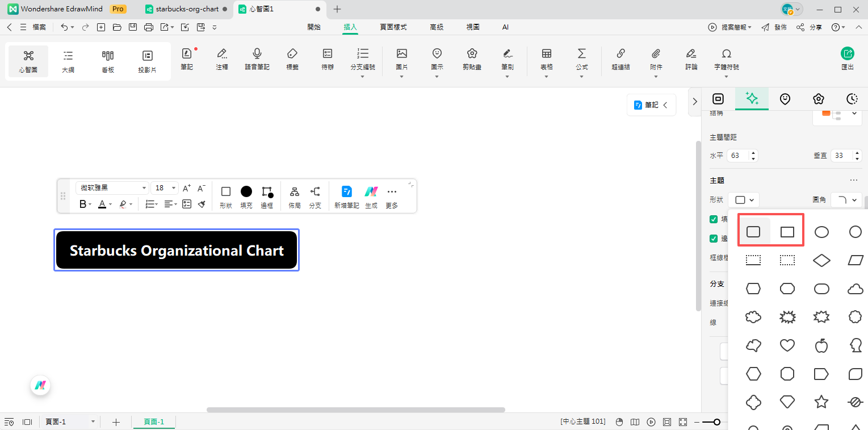
Task: Switch to Outline view mode
Action: coord(68,61)
